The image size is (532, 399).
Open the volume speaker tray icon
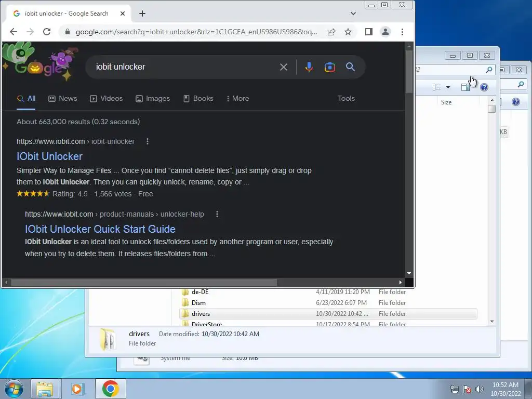(480, 389)
